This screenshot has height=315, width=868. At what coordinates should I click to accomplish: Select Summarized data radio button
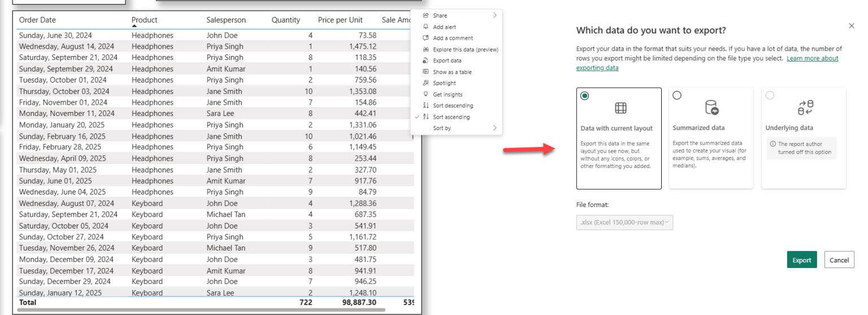tap(677, 96)
